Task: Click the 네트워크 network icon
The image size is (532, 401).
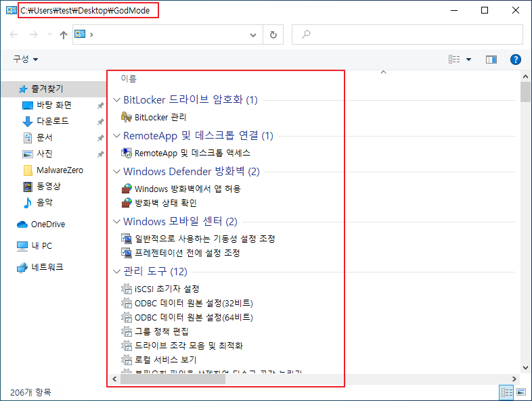Action: coord(22,268)
